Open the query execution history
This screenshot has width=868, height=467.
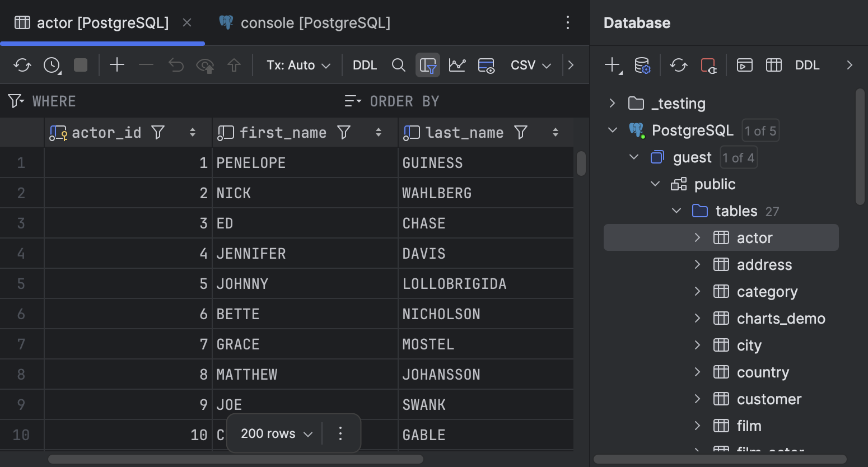click(x=52, y=64)
